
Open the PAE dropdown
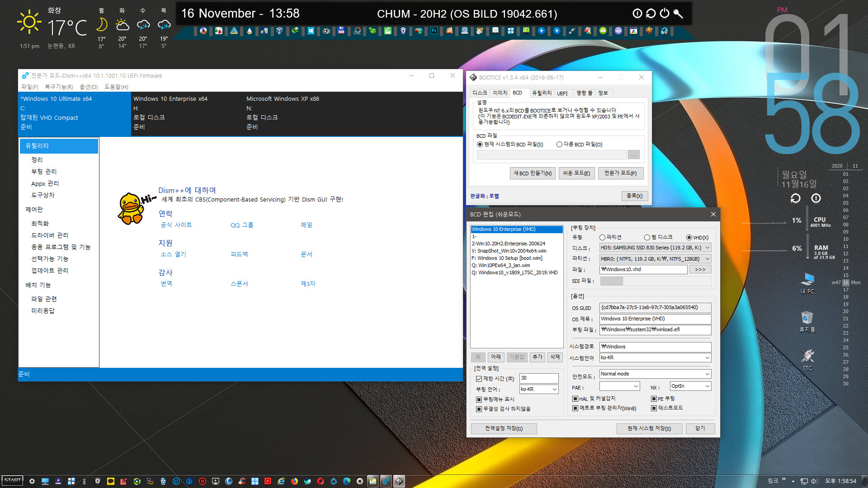619,386
